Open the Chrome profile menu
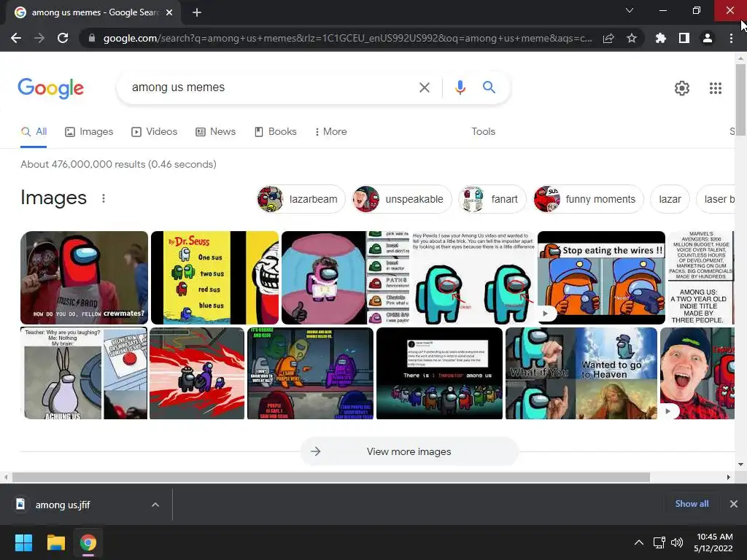The width and height of the screenshot is (747, 560). [x=708, y=38]
